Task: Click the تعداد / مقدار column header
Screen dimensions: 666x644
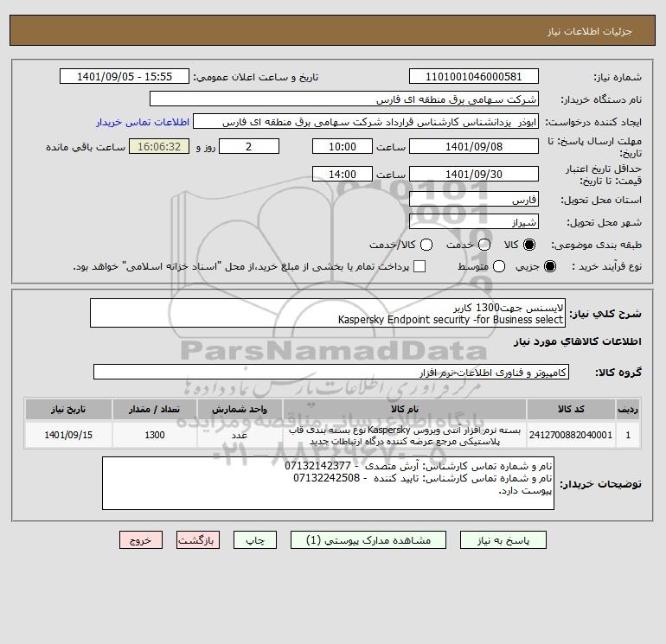Action: tap(155, 409)
